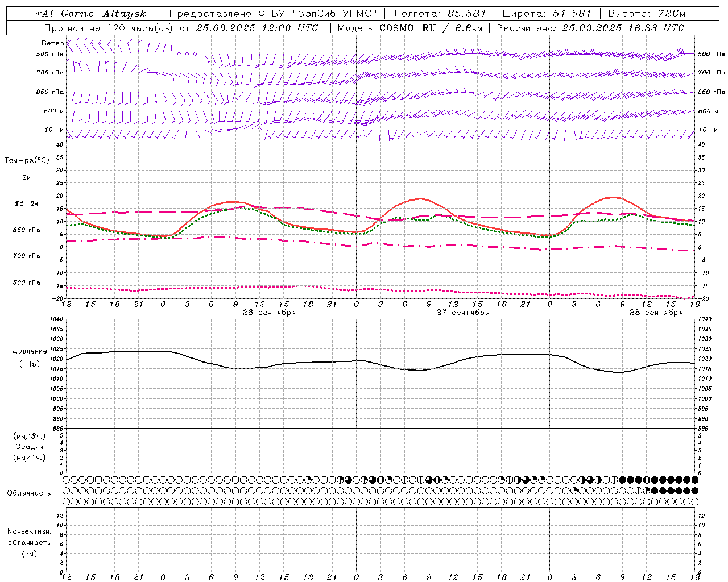Click the Осадки precipitation label
The height and width of the screenshot is (582, 728).
[x=30, y=447]
